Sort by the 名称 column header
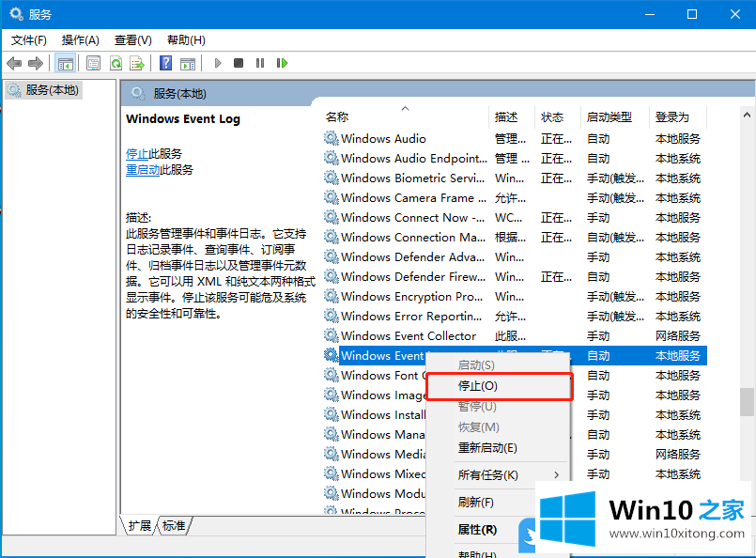 [405, 116]
